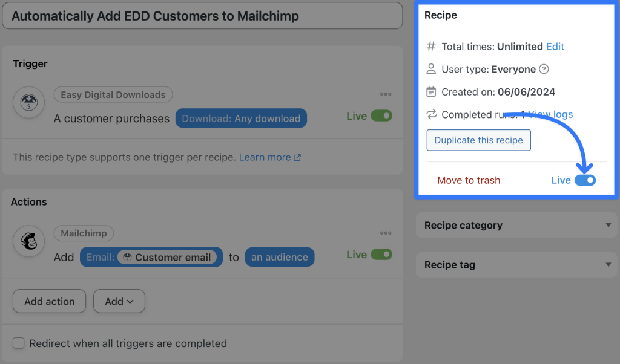Click the recipe title input field
Image resolution: width=620 pixels, height=364 pixels.
[202, 16]
